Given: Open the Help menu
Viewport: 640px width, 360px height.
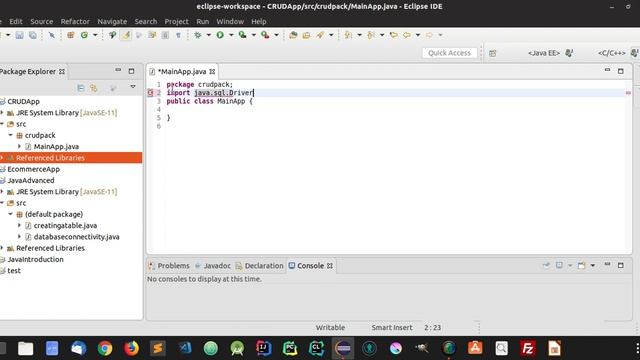Looking at the screenshot, I should click(x=259, y=22).
